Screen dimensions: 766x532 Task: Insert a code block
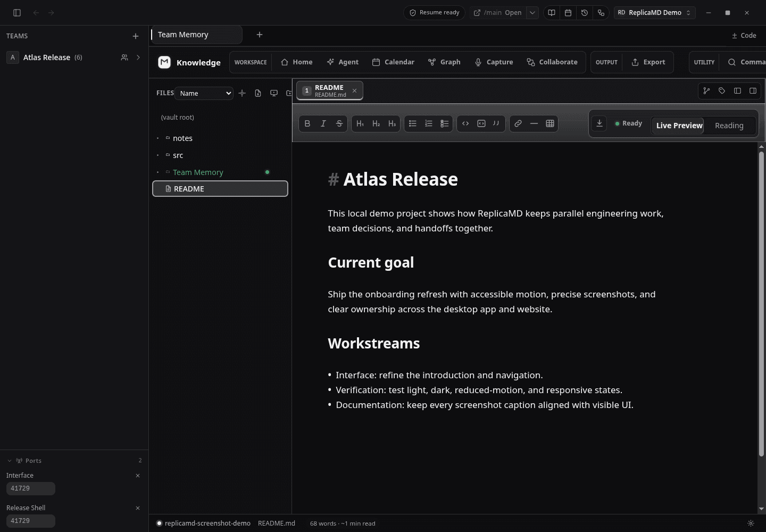tap(481, 123)
